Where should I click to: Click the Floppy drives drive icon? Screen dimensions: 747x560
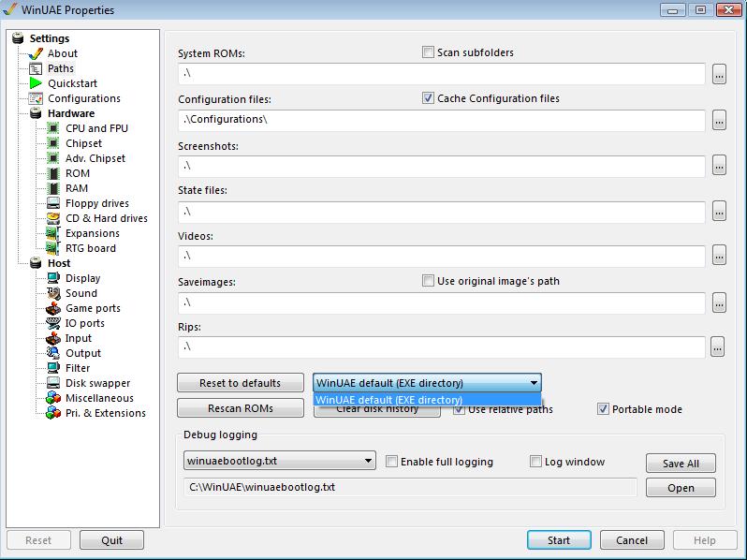tap(53, 203)
